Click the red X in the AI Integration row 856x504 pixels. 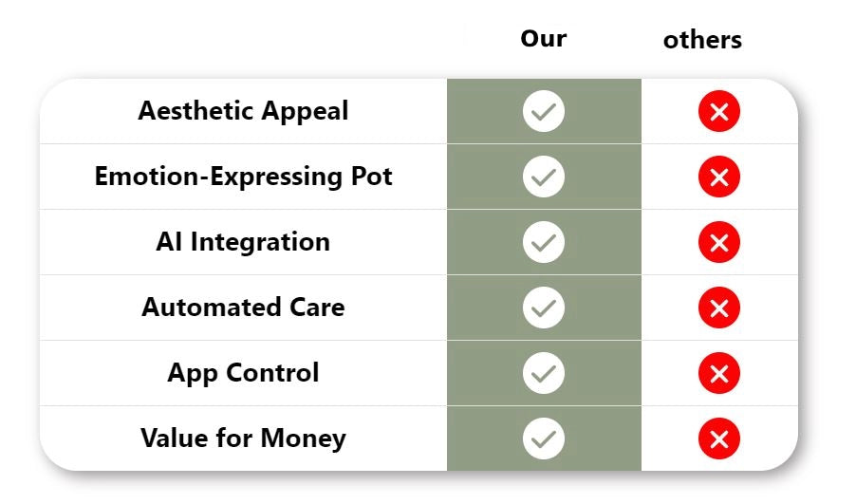click(719, 243)
